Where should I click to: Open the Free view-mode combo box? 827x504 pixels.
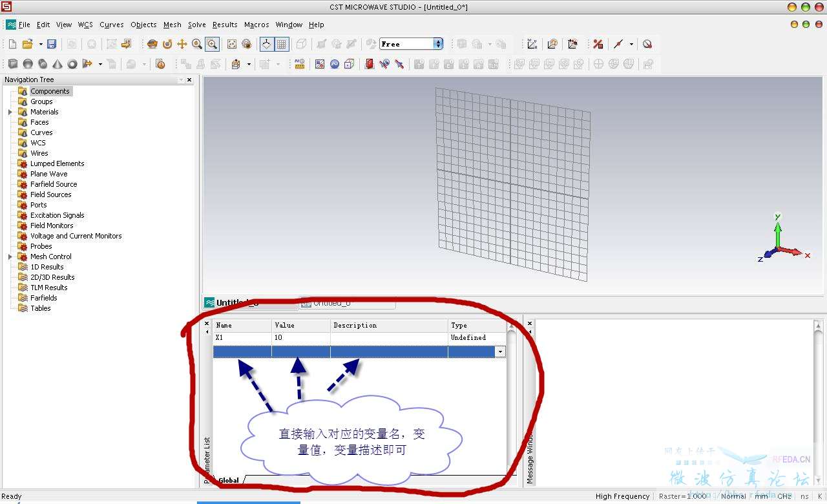tap(411, 44)
